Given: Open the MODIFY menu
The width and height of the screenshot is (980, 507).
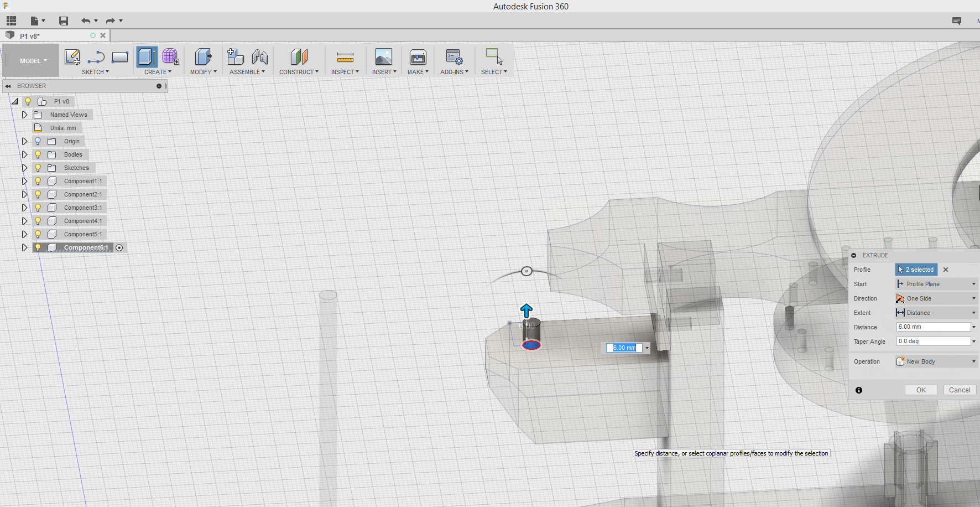Looking at the screenshot, I should 203,72.
